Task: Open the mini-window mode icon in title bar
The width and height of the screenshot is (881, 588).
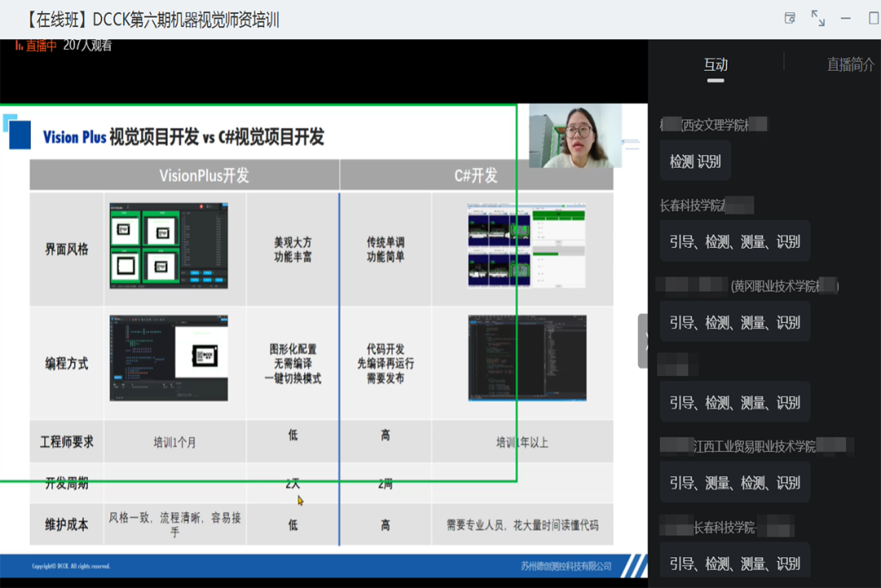Action: point(790,19)
